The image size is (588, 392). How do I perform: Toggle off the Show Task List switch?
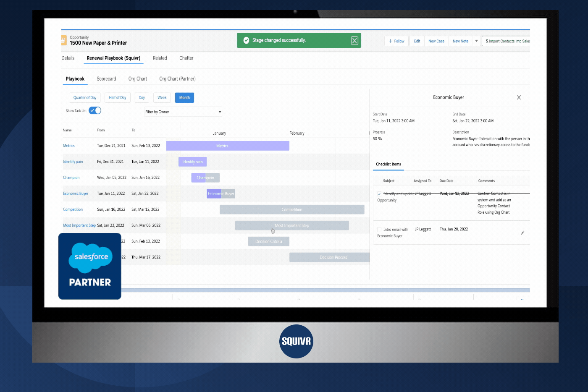pos(95,110)
